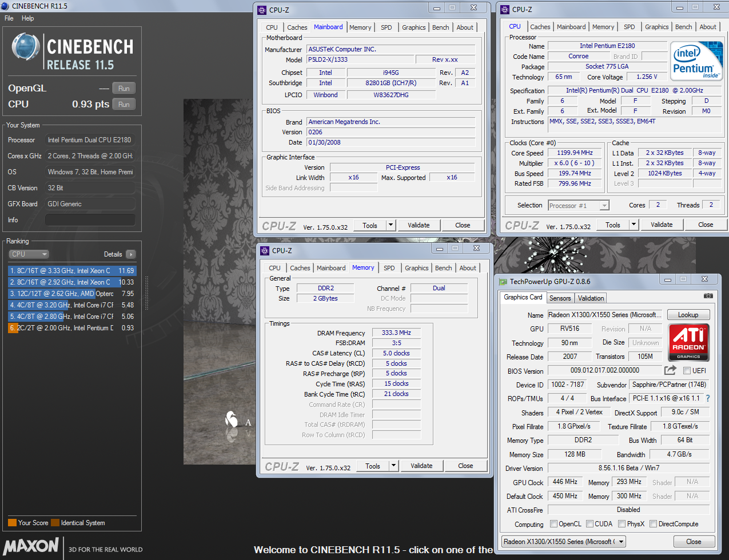Click the Bus Interface question mark in GPU-Z
The width and height of the screenshot is (729, 560).
click(708, 398)
